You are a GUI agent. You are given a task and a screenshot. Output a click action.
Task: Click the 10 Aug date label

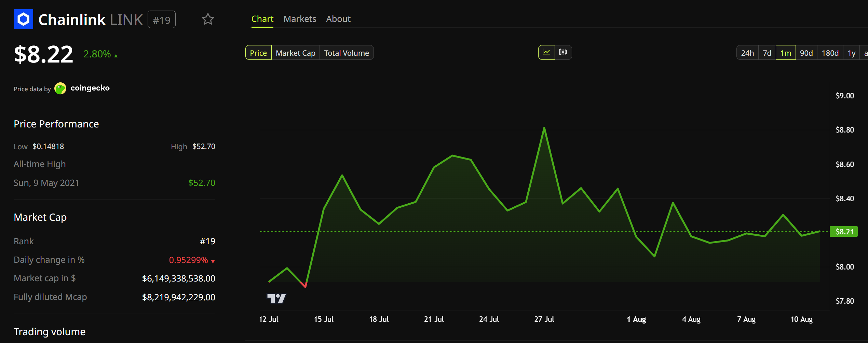click(x=801, y=319)
